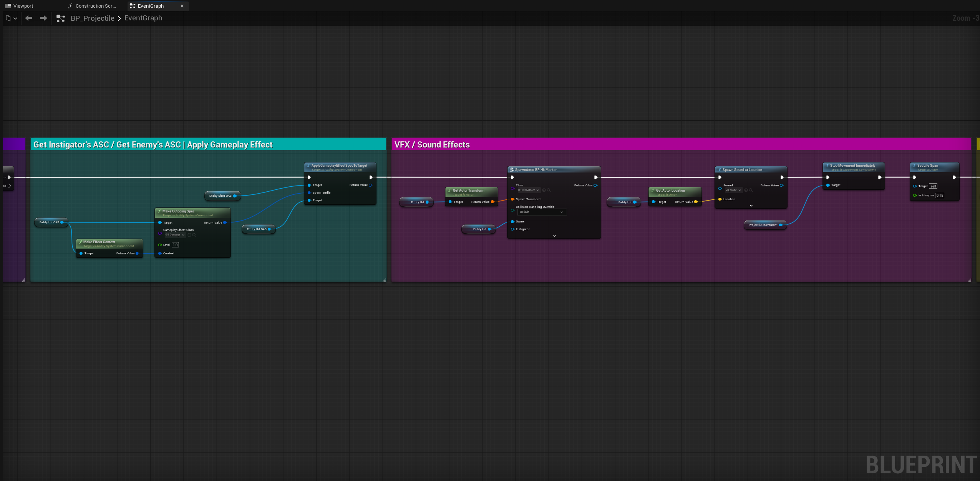Click browse magnifier beside BP Hit Marker

pos(549,190)
